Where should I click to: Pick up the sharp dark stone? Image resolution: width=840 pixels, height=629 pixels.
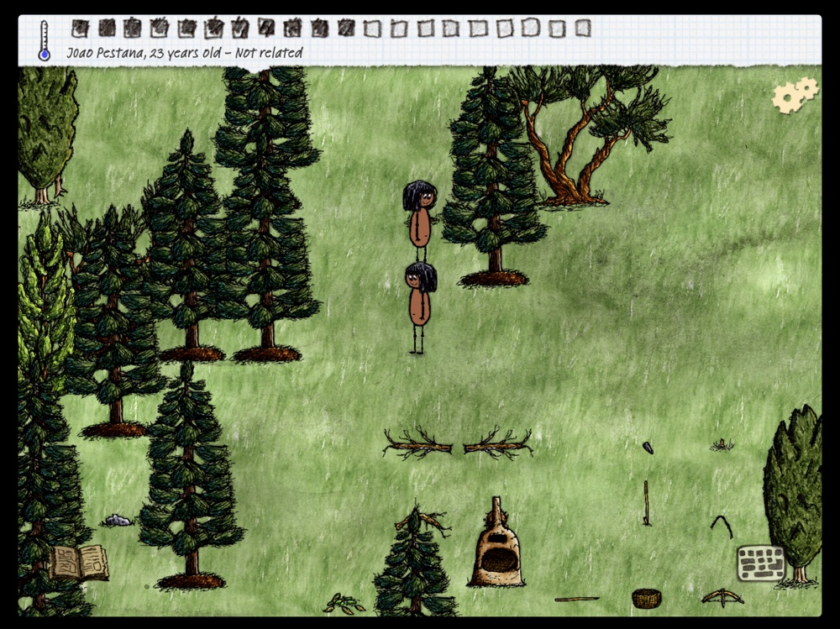coord(648,448)
